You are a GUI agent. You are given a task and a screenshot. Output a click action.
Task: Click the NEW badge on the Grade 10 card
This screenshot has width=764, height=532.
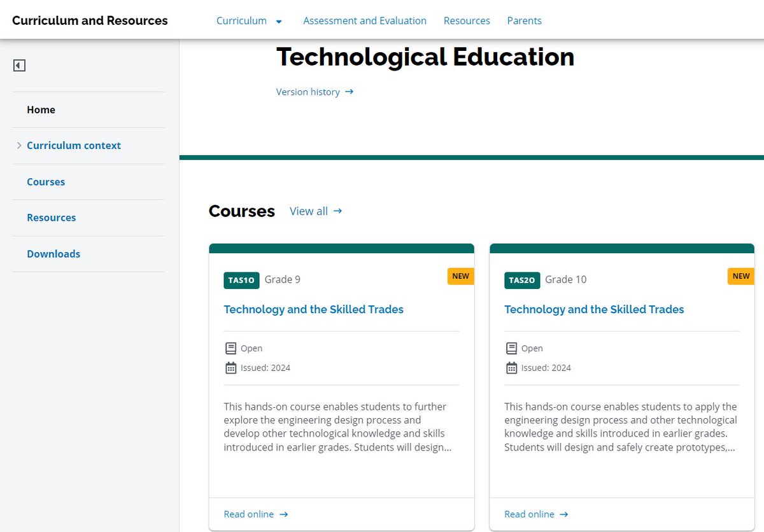click(x=741, y=276)
